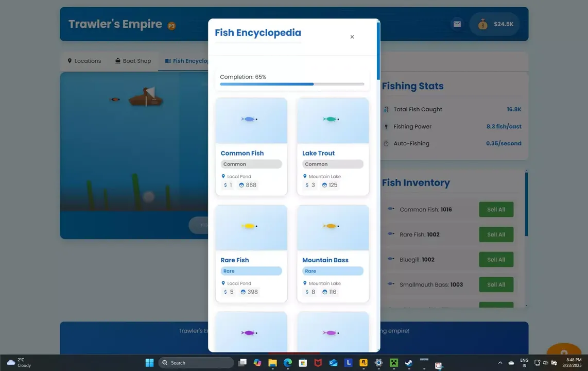Viewport: 588px width, 371px height.
Task: Select the Mountain Bass thumbnail
Action: [333, 227]
